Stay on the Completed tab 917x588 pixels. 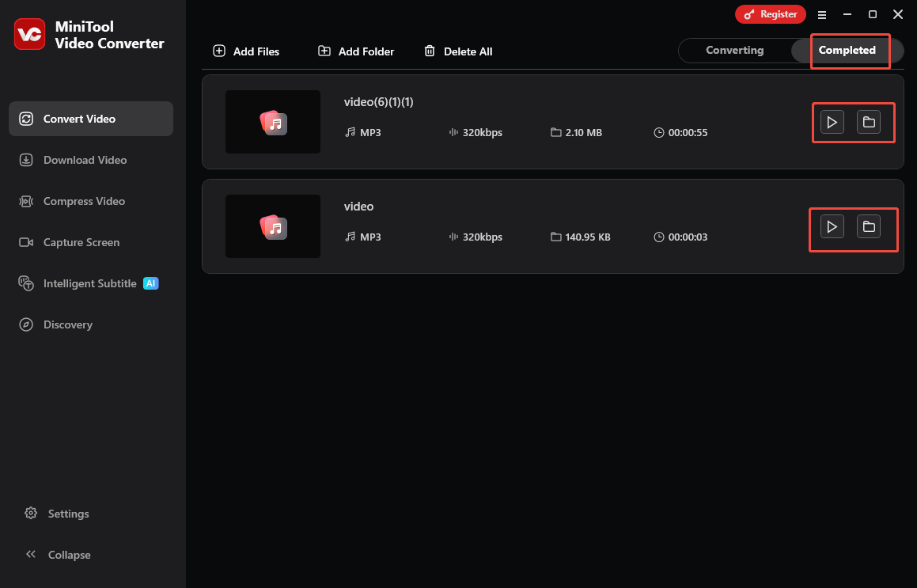847,50
